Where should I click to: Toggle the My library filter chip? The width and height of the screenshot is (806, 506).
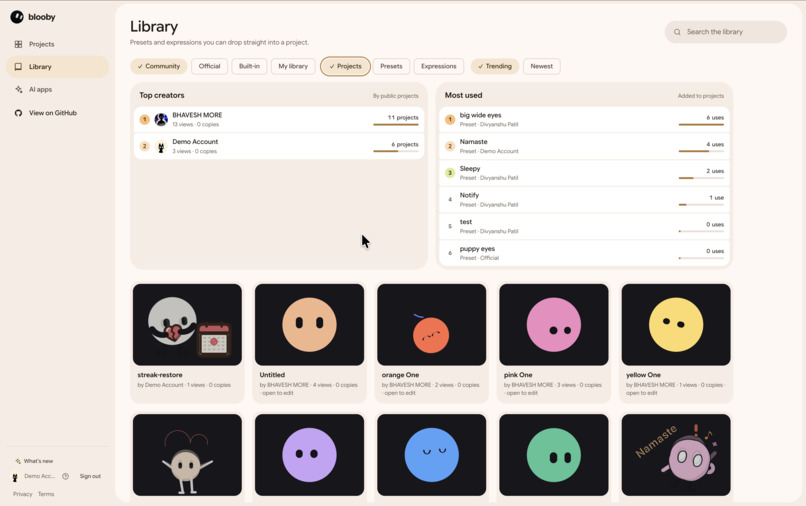[x=293, y=66]
